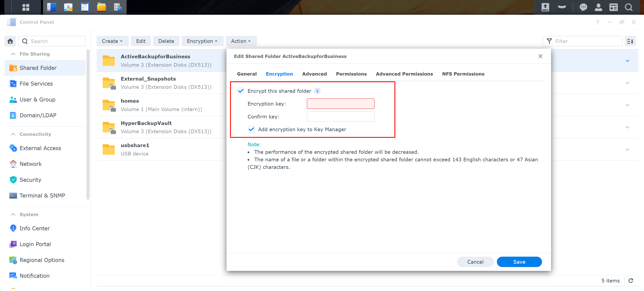644x291 pixels.
Task: Open the Encryption dropdown in the toolbar
Action: [202, 41]
